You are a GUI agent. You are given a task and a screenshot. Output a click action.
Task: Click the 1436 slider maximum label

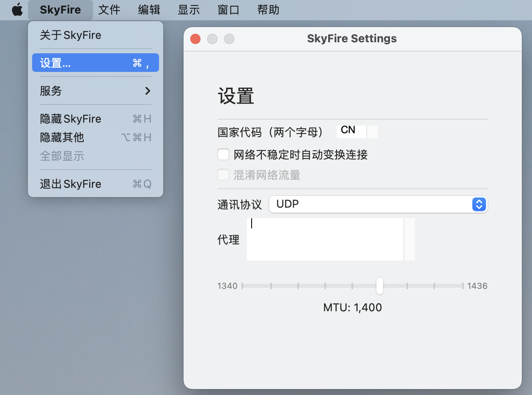click(x=477, y=286)
